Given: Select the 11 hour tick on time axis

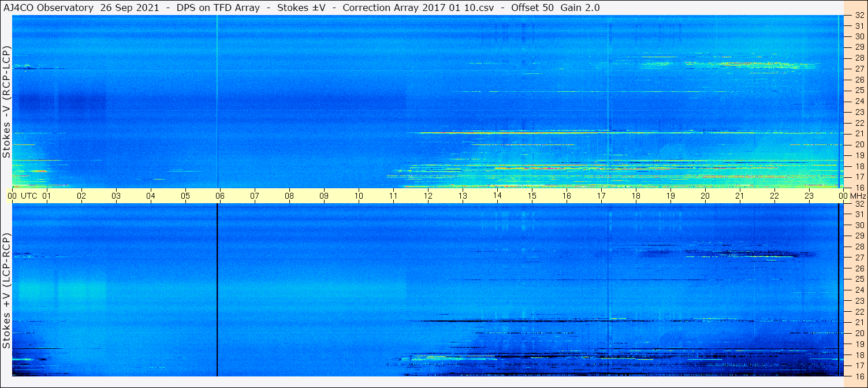Looking at the screenshot, I should pyautogui.click(x=393, y=196).
